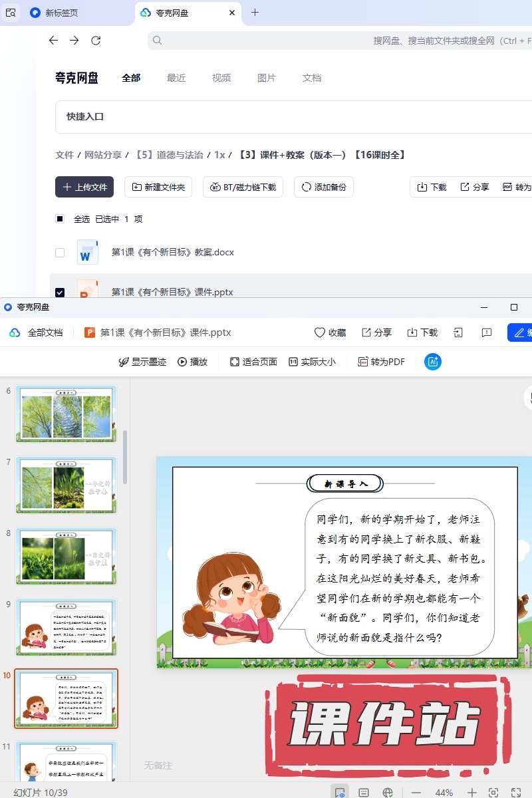Viewport: 532px width, 798px height.
Task: Tick checkbox for 第1课 教案.docx file
Action: tap(60, 253)
